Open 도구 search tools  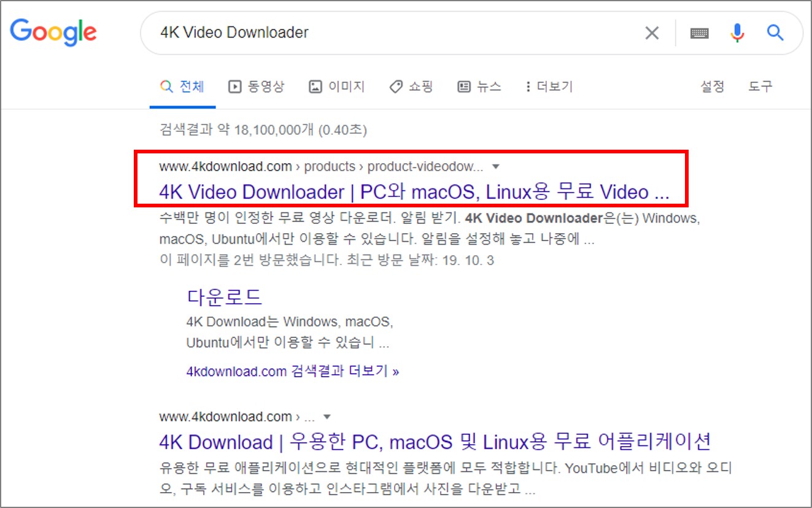(760, 87)
